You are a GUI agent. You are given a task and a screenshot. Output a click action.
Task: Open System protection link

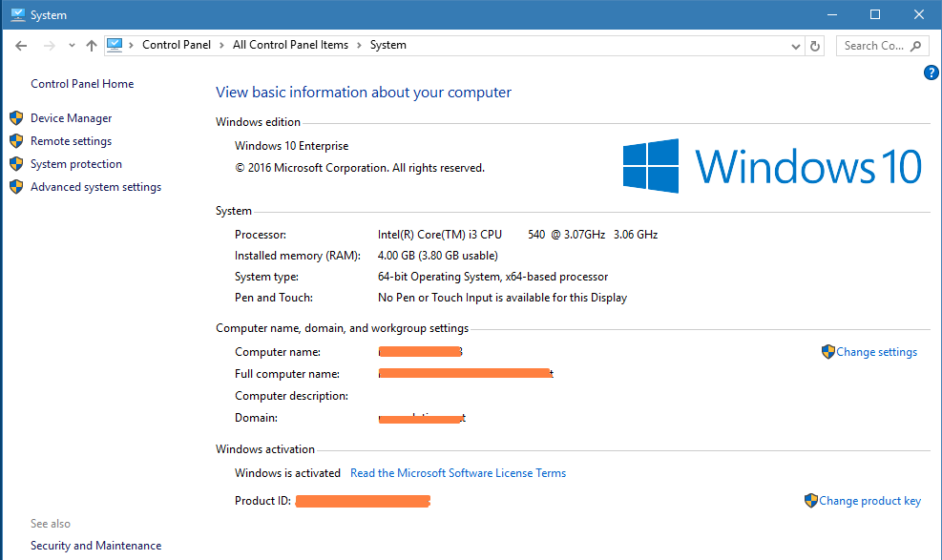point(75,164)
